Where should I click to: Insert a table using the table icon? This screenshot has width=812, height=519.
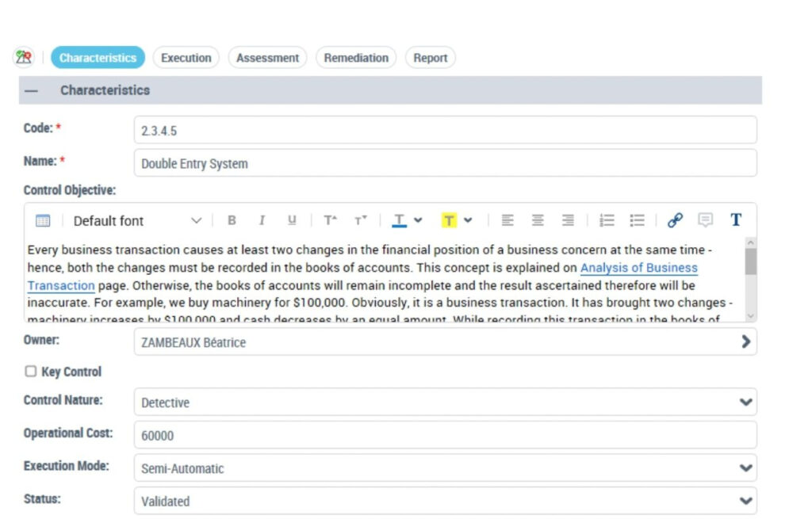pos(43,220)
